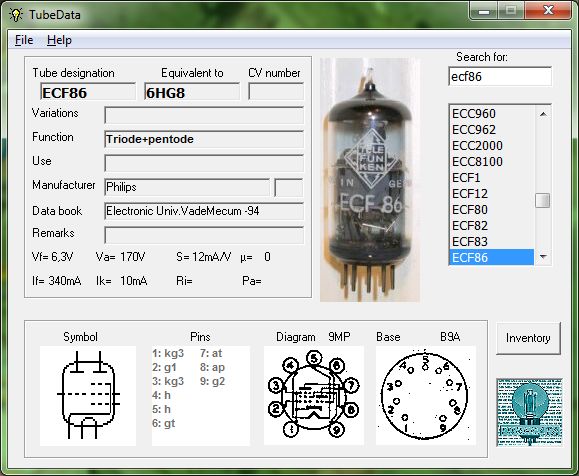The height and width of the screenshot is (476, 579).
Task: Click the ECF86 Telefunken tube photo
Action: [370, 179]
